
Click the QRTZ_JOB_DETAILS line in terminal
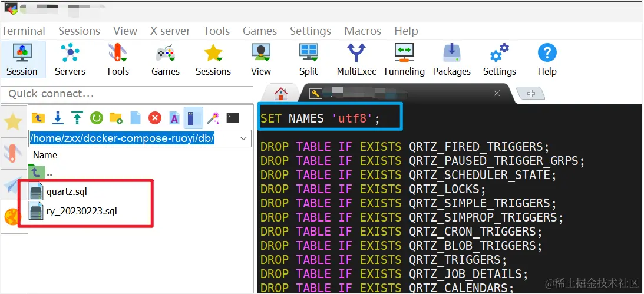[x=394, y=274]
